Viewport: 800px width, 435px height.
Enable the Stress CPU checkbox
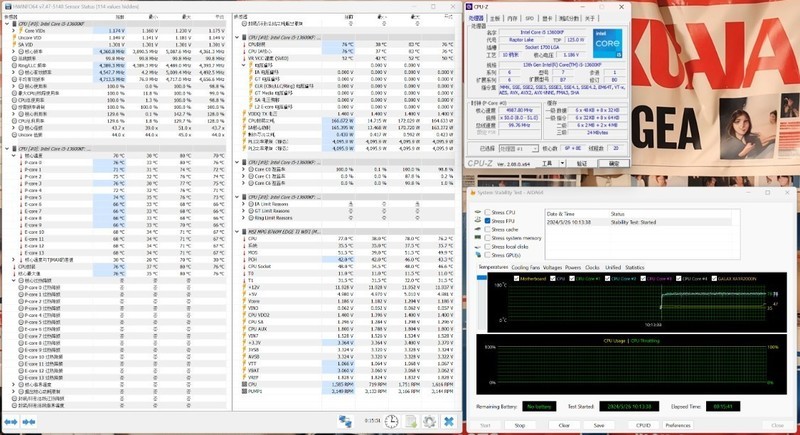486,212
